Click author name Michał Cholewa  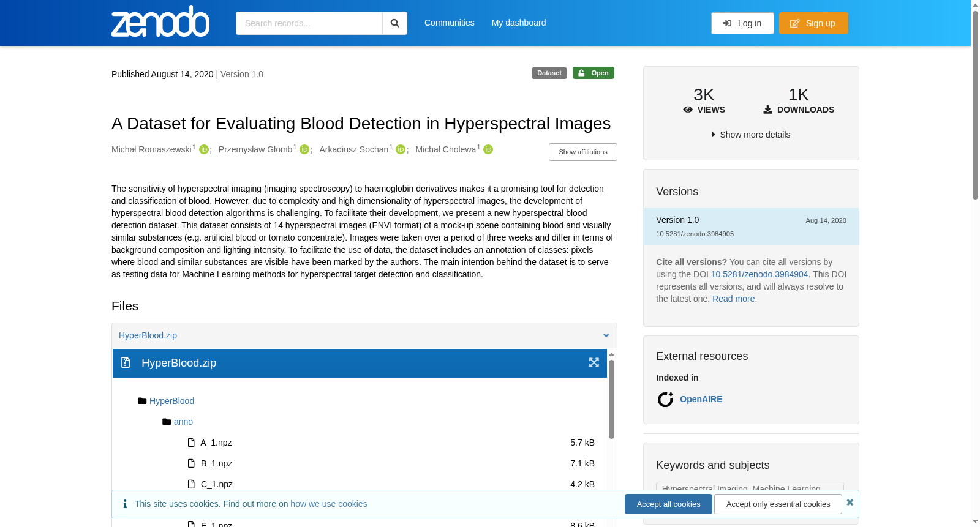pos(446,149)
